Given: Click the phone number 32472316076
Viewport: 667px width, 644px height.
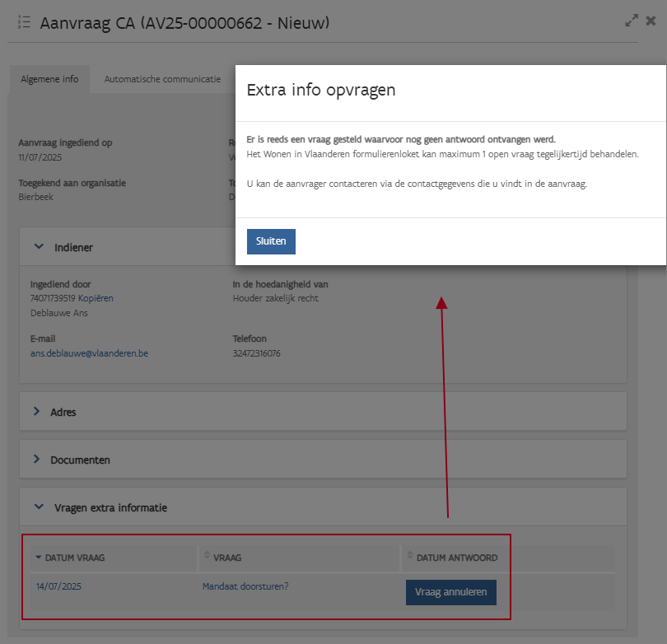Looking at the screenshot, I should [x=257, y=353].
